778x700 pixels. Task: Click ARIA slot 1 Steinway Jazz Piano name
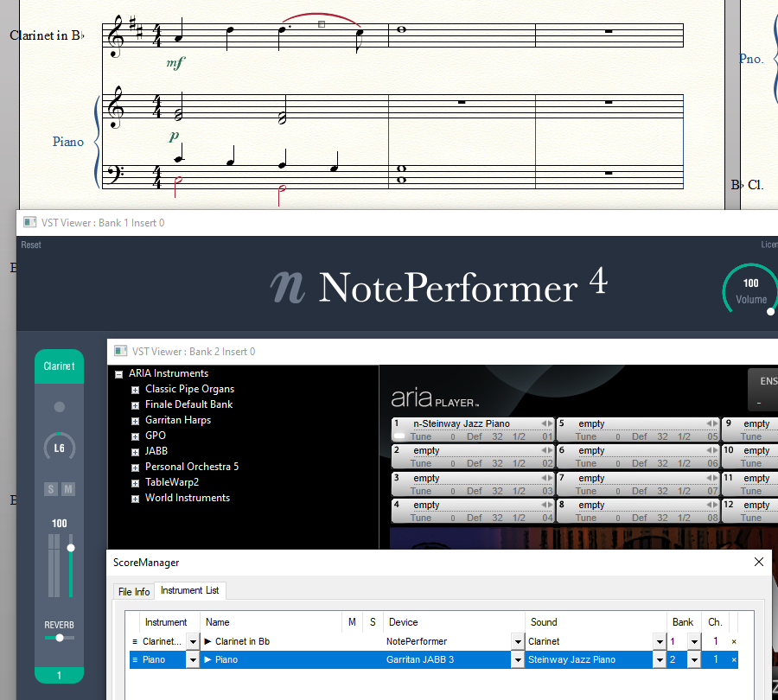[x=462, y=423]
